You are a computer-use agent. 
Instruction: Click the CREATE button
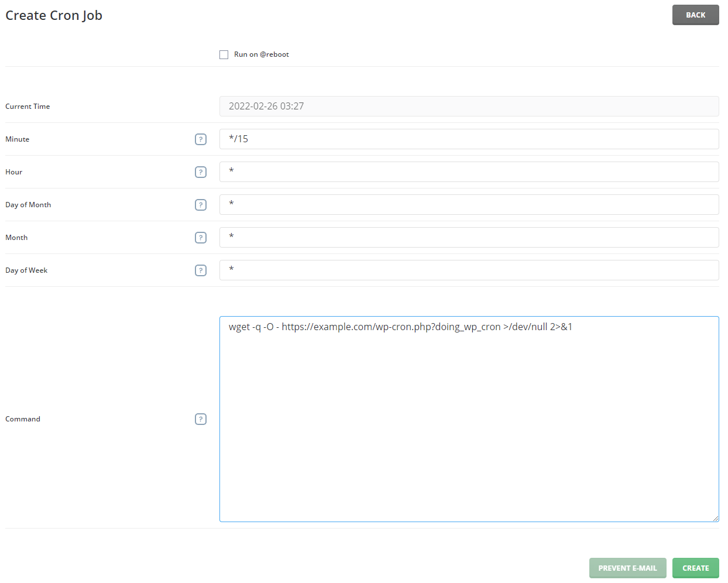click(695, 568)
